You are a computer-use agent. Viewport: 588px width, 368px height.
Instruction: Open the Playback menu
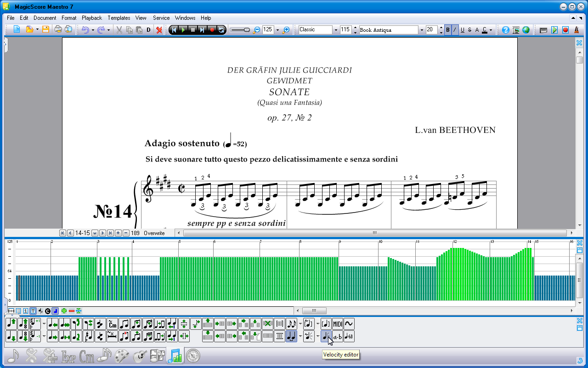(92, 18)
